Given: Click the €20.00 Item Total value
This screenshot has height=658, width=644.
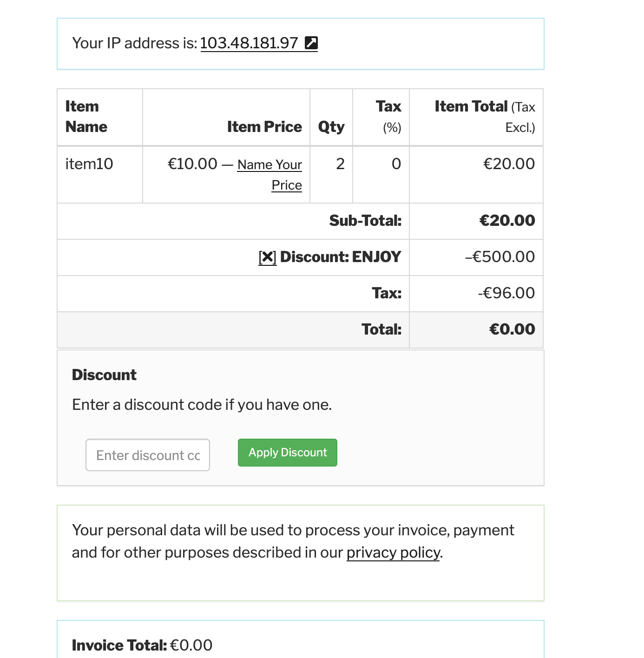Looking at the screenshot, I should pos(509,164).
